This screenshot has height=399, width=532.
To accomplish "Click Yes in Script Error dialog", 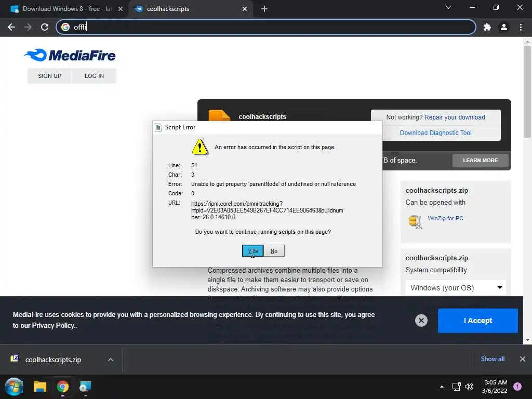I will point(253,251).
